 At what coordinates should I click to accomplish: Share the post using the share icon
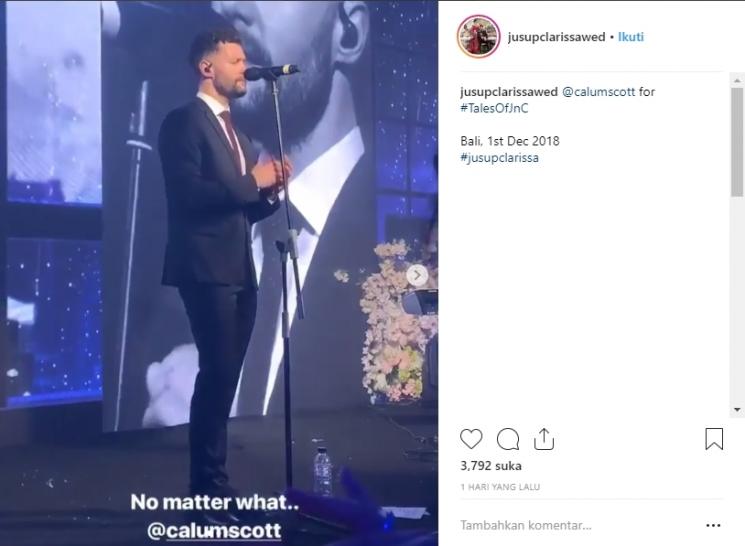tap(544, 439)
